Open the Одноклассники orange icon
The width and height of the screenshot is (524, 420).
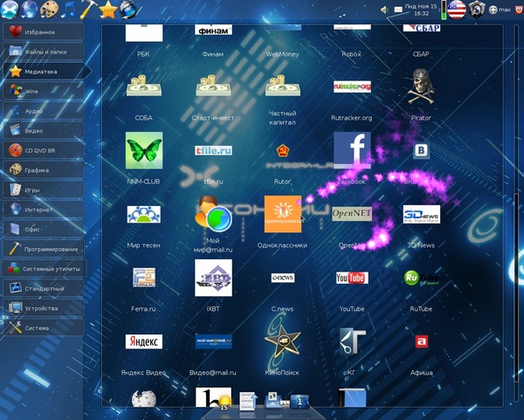tap(283, 214)
